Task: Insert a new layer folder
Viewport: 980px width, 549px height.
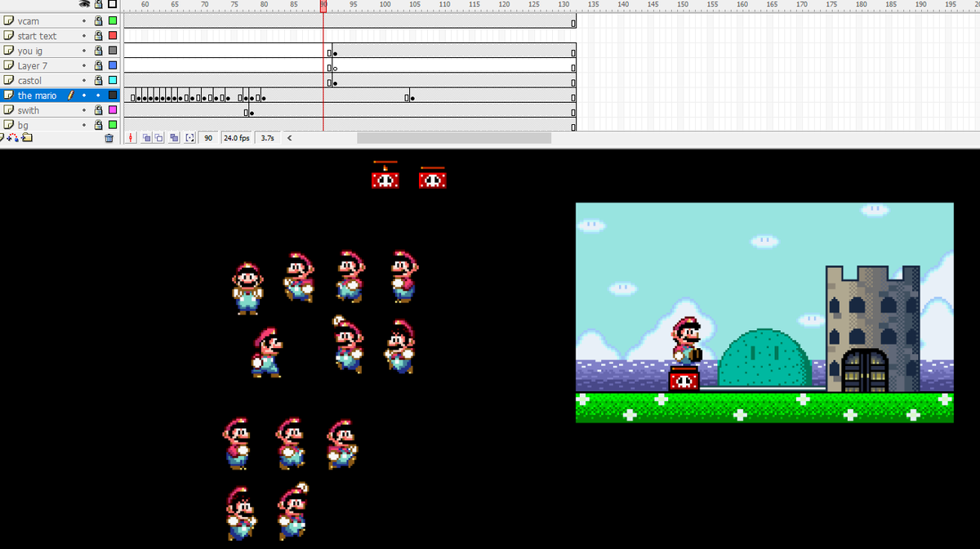Action: [x=27, y=137]
